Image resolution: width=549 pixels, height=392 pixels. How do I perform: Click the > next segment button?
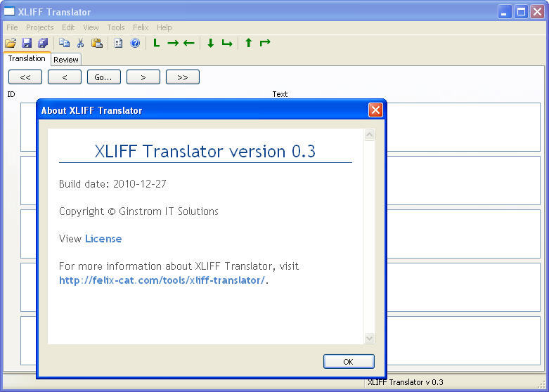coord(143,77)
